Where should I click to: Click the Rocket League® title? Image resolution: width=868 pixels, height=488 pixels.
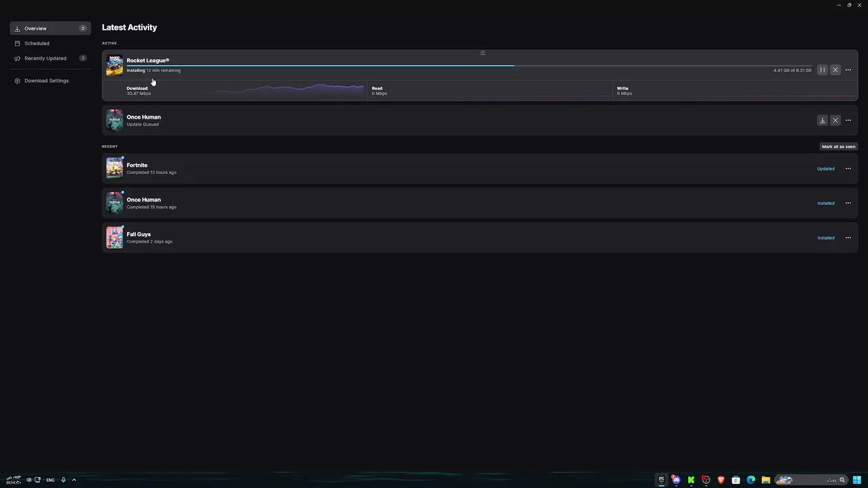(x=148, y=60)
